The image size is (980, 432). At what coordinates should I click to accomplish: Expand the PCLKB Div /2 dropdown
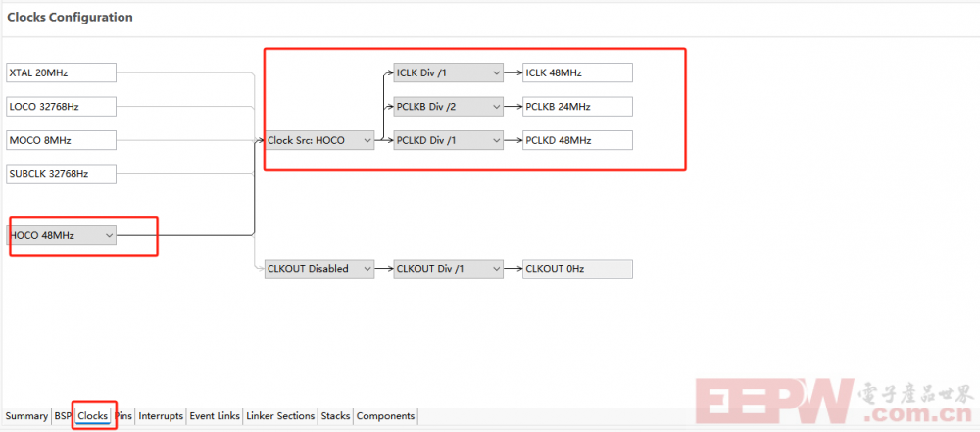[x=448, y=106]
